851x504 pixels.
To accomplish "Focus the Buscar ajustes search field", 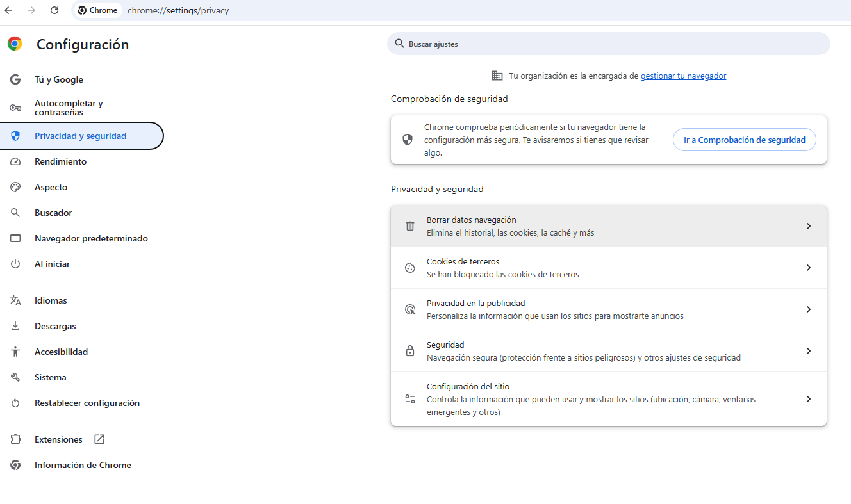I will [x=609, y=44].
